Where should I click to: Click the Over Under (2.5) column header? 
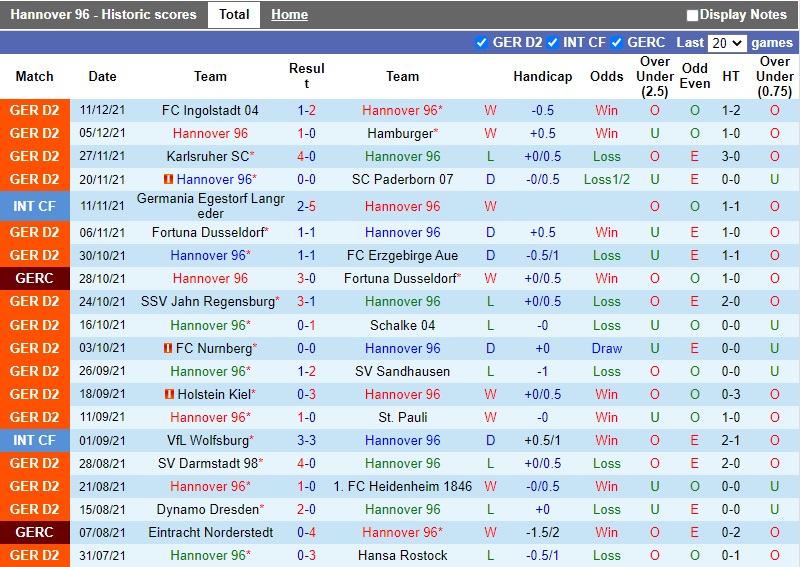[655, 76]
